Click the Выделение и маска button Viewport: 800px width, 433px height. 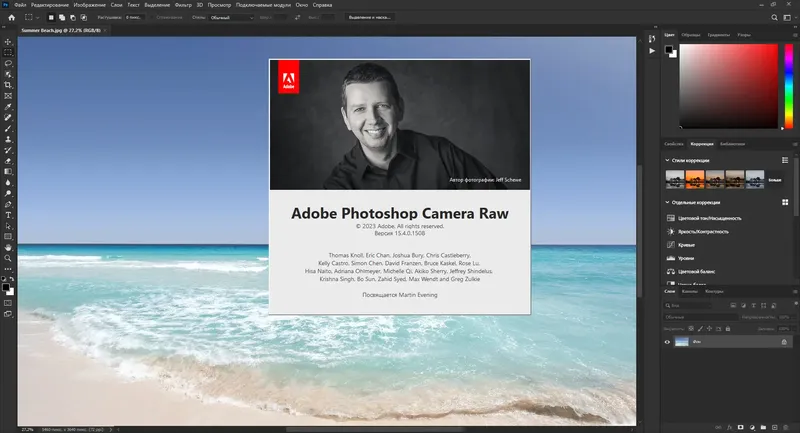tap(371, 17)
